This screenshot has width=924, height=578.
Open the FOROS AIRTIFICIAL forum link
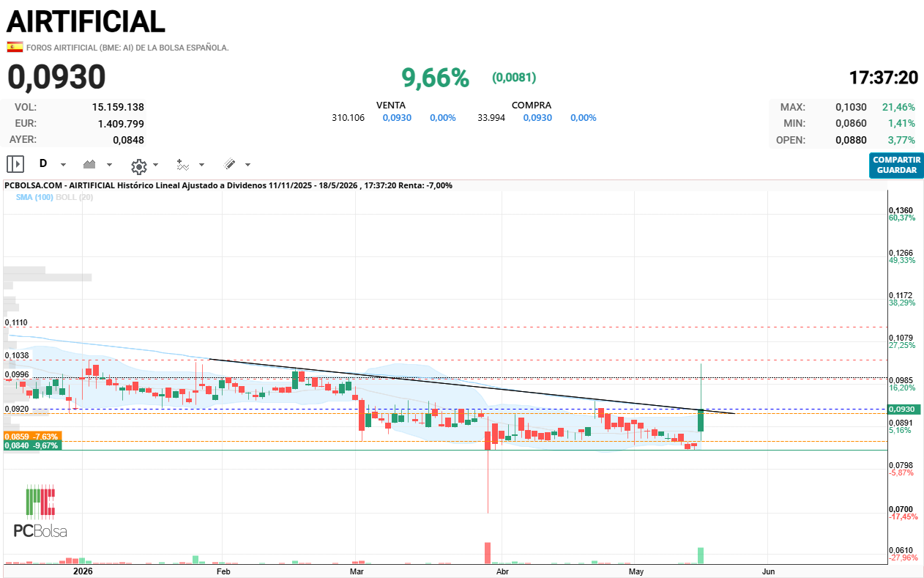(x=127, y=48)
